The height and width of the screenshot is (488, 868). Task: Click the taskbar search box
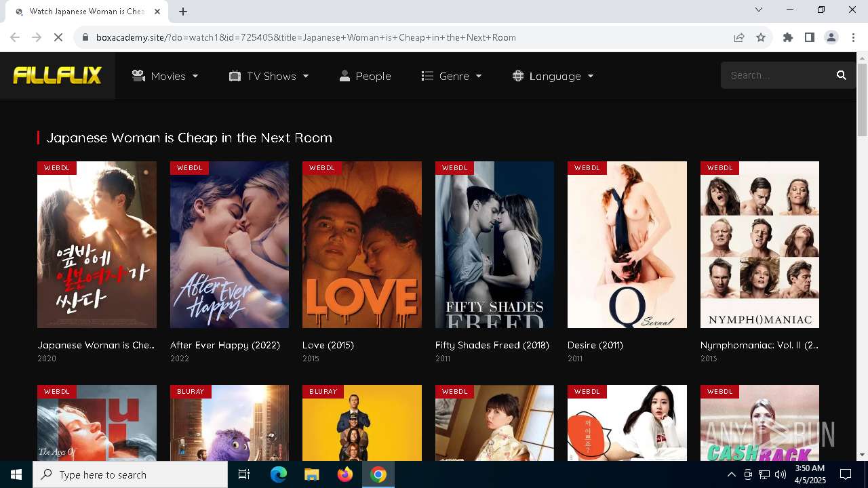(130, 474)
